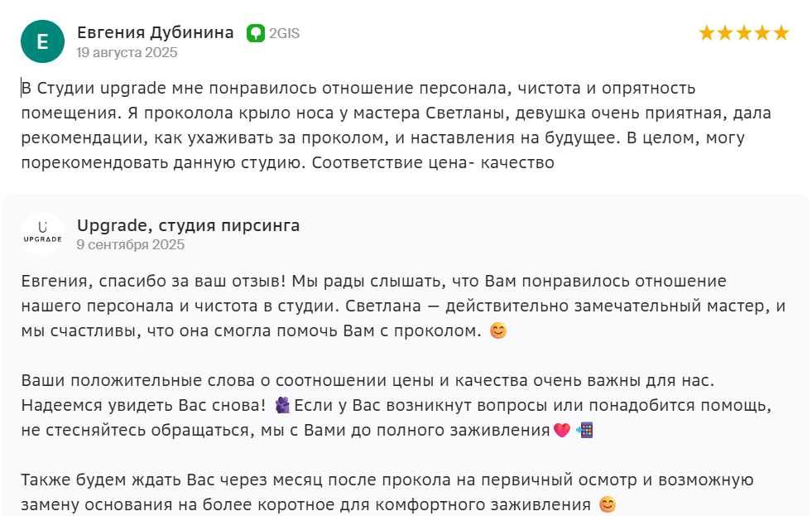Click smiling emoji after "с проколом."
The height and width of the screenshot is (516, 812).
498,331
